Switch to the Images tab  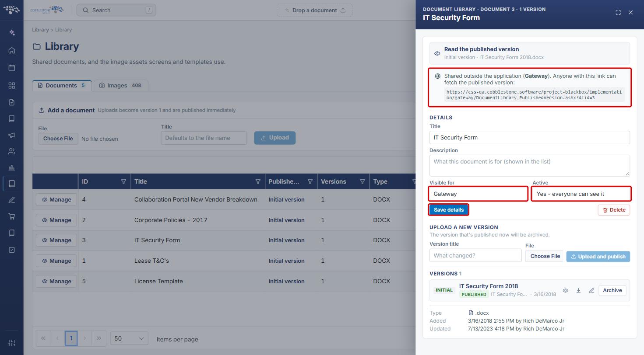[121, 86]
